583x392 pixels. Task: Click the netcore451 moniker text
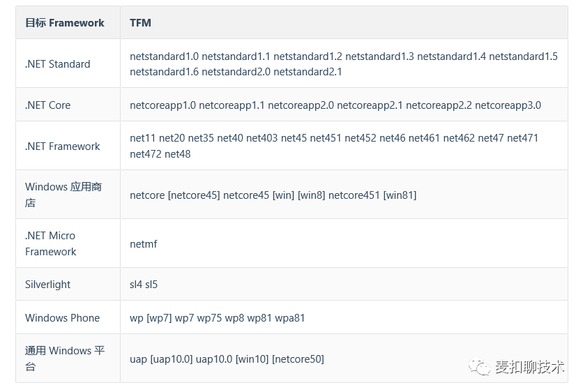[354, 195]
